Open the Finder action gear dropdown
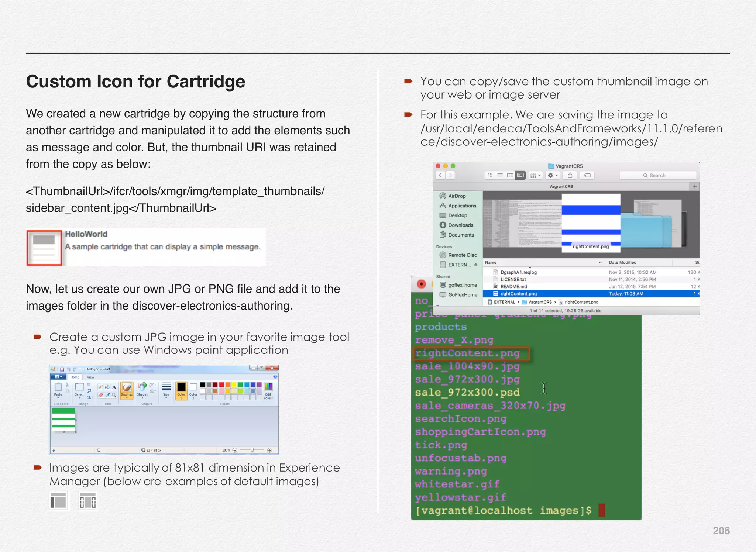The image size is (756, 552). (553, 175)
